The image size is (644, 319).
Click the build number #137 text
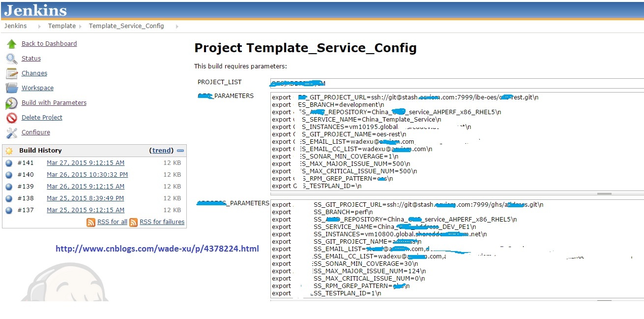click(26, 210)
